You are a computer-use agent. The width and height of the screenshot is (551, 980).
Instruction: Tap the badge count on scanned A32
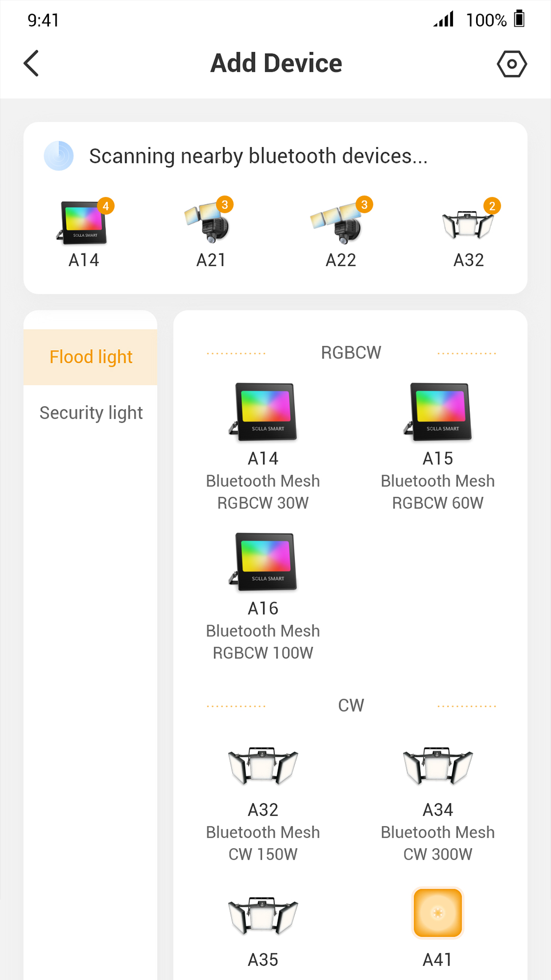[x=492, y=206]
